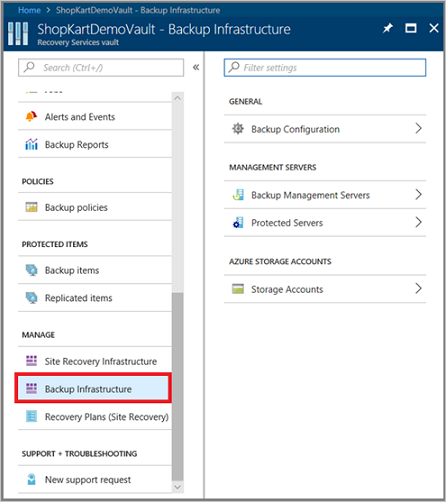Click the PROTECTED ITEMS section heading
Viewport: 446px width, 502px height.
55,244
